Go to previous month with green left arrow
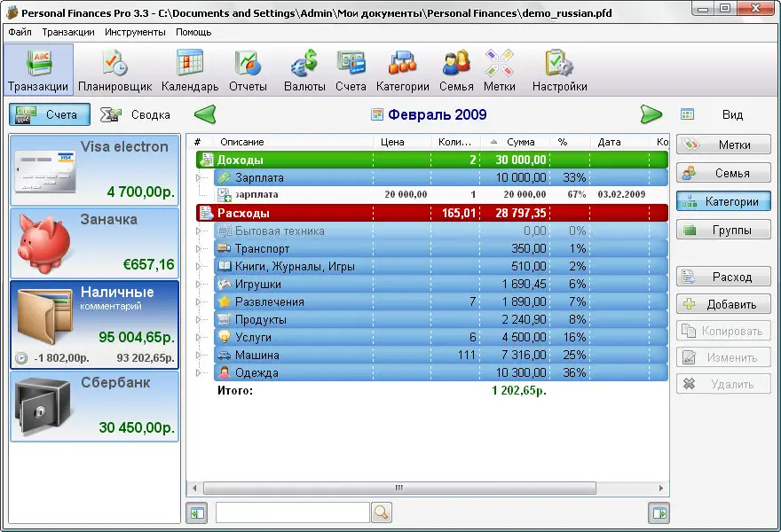 point(205,114)
